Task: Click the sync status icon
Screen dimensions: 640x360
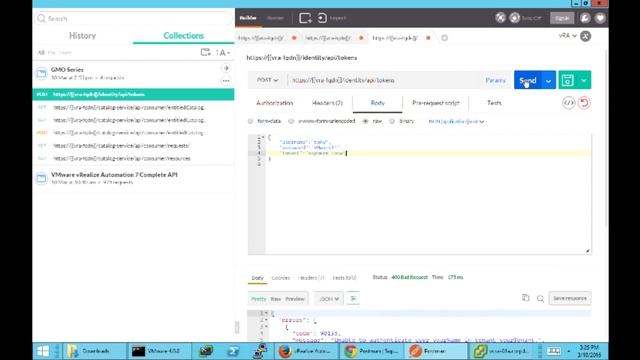Action: pyautogui.click(x=515, y=18)
